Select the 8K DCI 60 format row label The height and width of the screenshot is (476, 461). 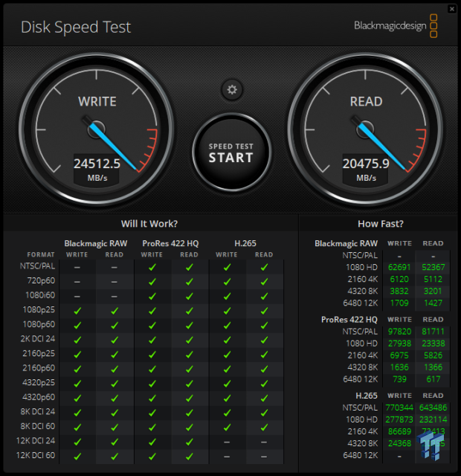(38, 426)
